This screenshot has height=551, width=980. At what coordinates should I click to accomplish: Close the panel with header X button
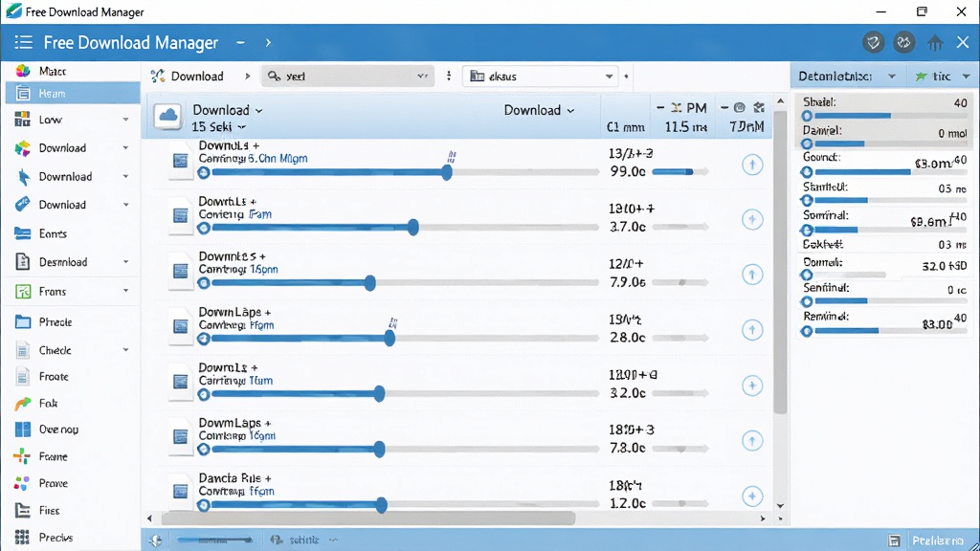(963, 42)
